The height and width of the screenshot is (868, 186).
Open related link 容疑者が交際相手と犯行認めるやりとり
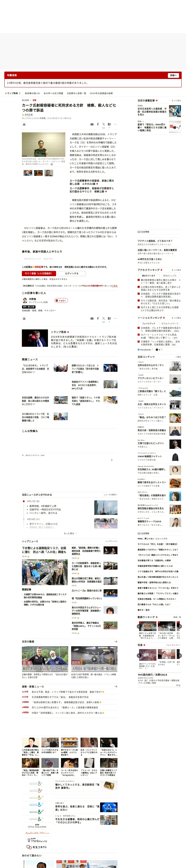coord(92,190)
